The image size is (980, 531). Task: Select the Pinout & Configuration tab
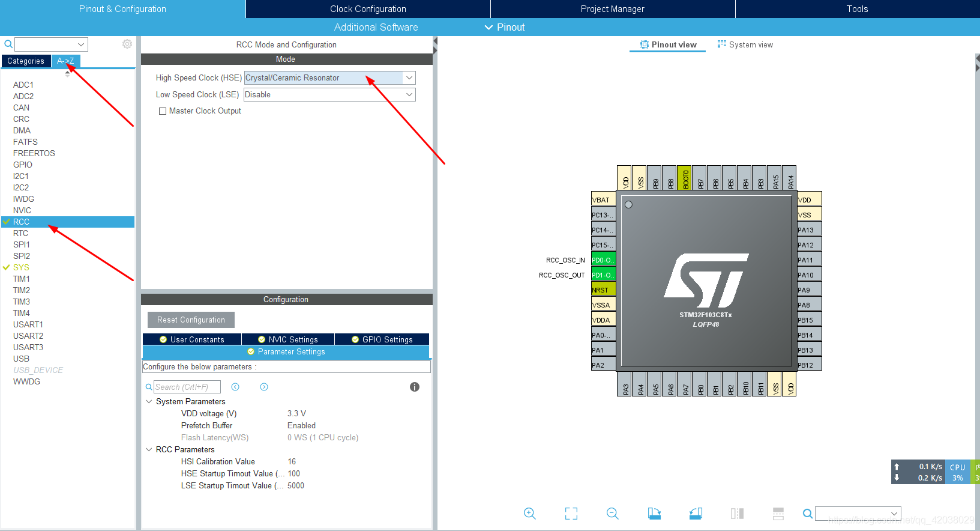pyautogui.click(x=122, y=9)
